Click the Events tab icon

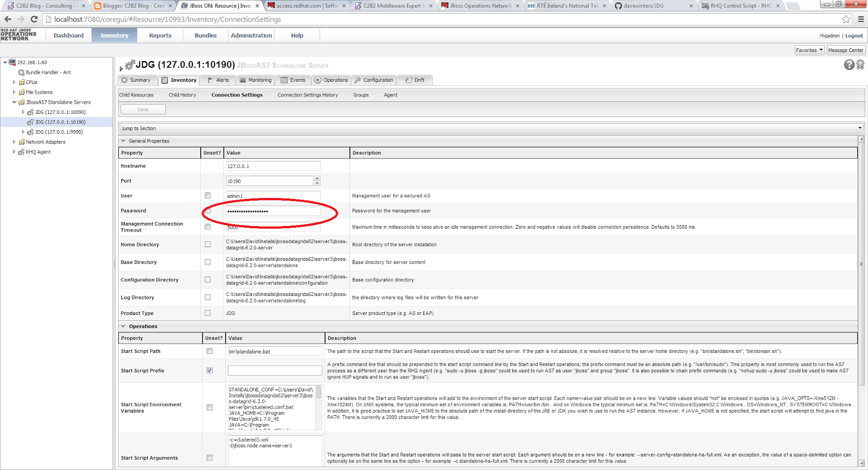284,80
